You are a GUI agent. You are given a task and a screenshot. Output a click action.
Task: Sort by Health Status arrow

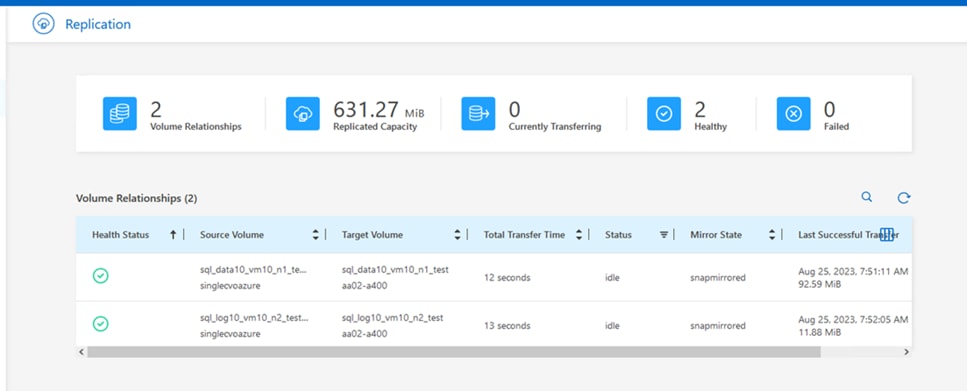click(x=173, y=234)
